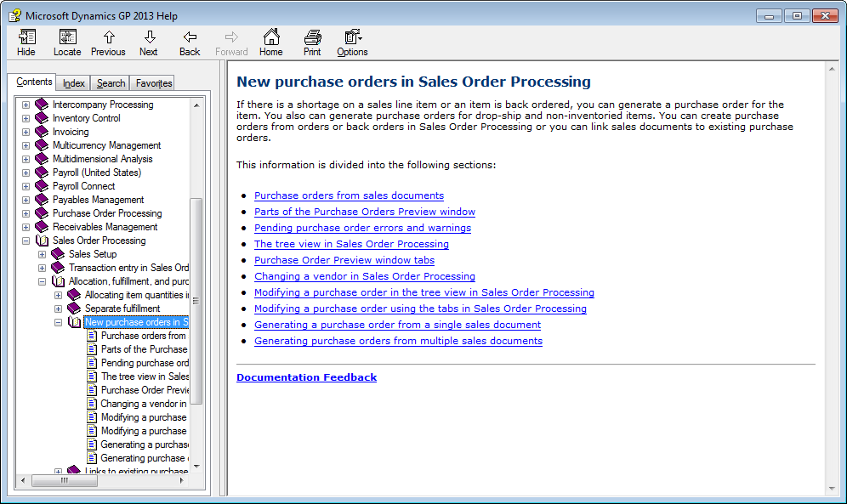This screenshot has height=504, width=847.
Task: Expand the Payables Management node
Action: (x=26, y=201)
